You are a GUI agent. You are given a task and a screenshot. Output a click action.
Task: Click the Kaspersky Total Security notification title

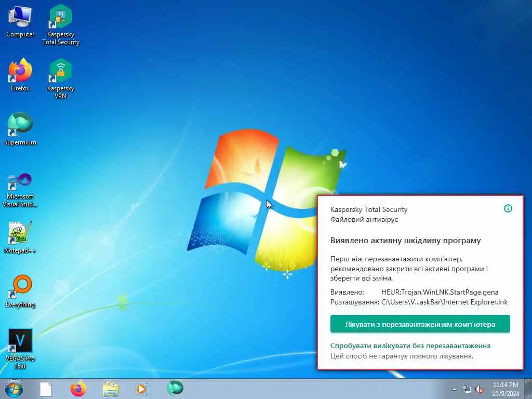pyautogui.click(x=369, y=210)
